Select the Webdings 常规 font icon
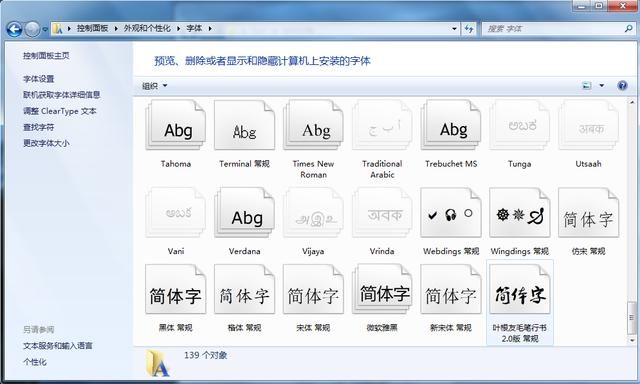Screen dimensions: 640x384 coord(451,213)
